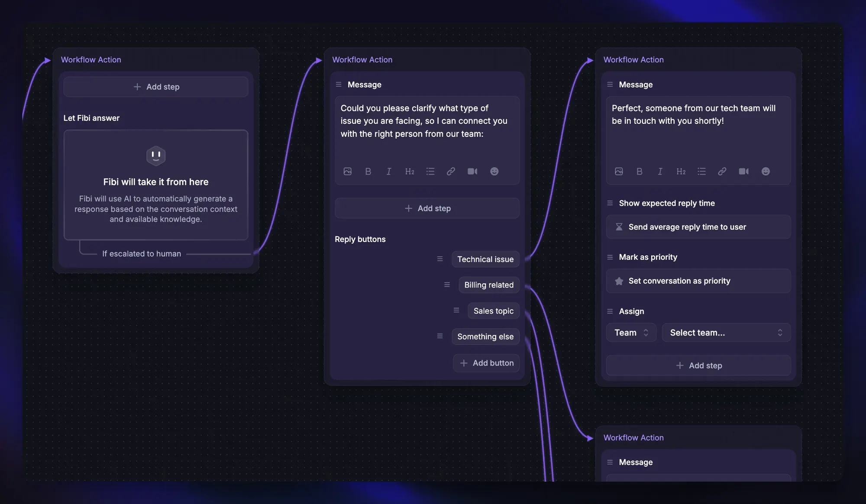Click into the 'Could you please clarify' message text
The image size is (866, 504).
tap(423, 121)
